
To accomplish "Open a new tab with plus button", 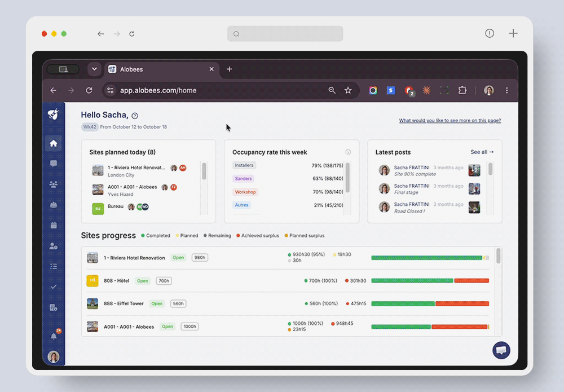I will coord(230,69).
